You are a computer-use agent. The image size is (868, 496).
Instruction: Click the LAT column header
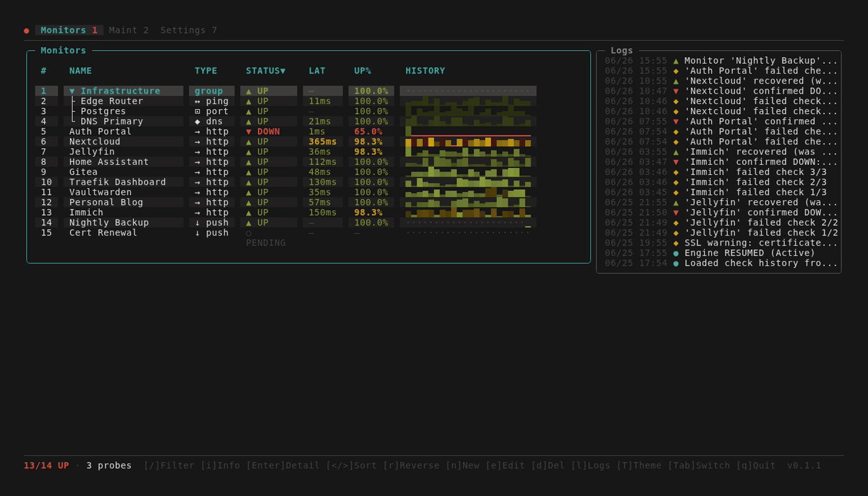tap(317, 71)
